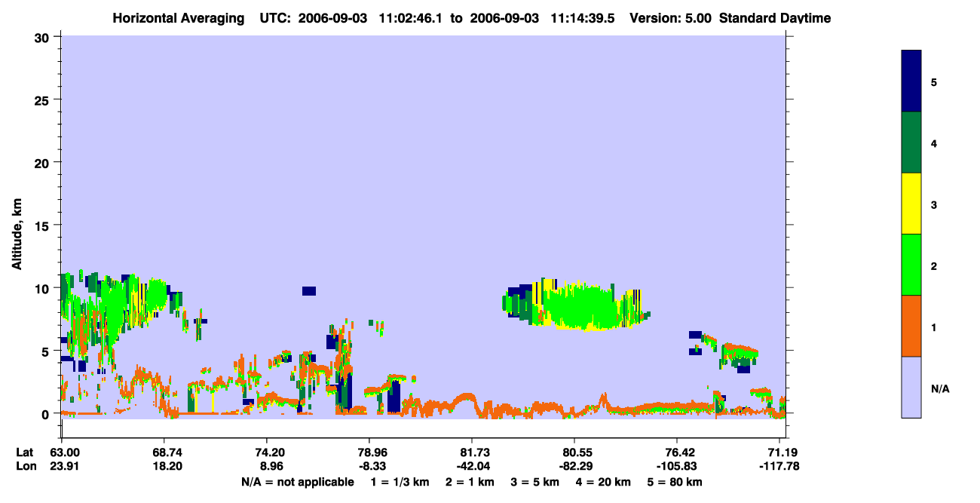Screen dimensions: 980x503
Task: Click legend text 'N/A = not applicable'
Action: click(298, 482)
